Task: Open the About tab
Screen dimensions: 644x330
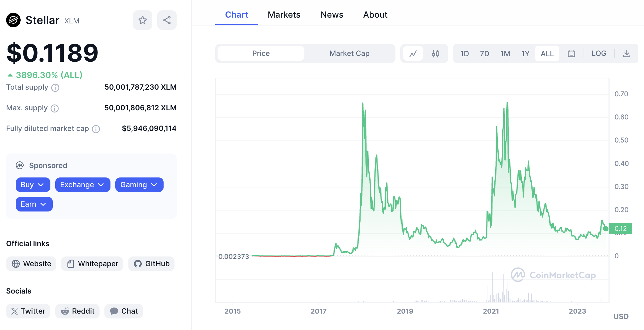Action: point(375,15)
